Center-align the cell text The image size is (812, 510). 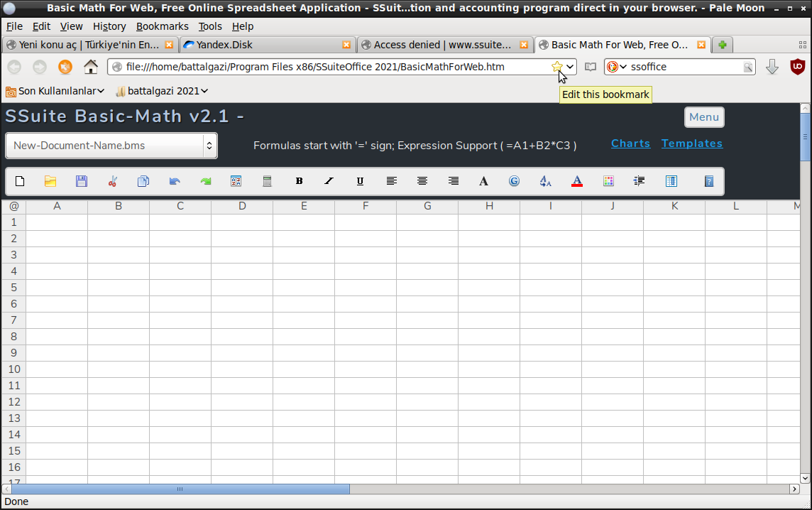tap(422, 181)
